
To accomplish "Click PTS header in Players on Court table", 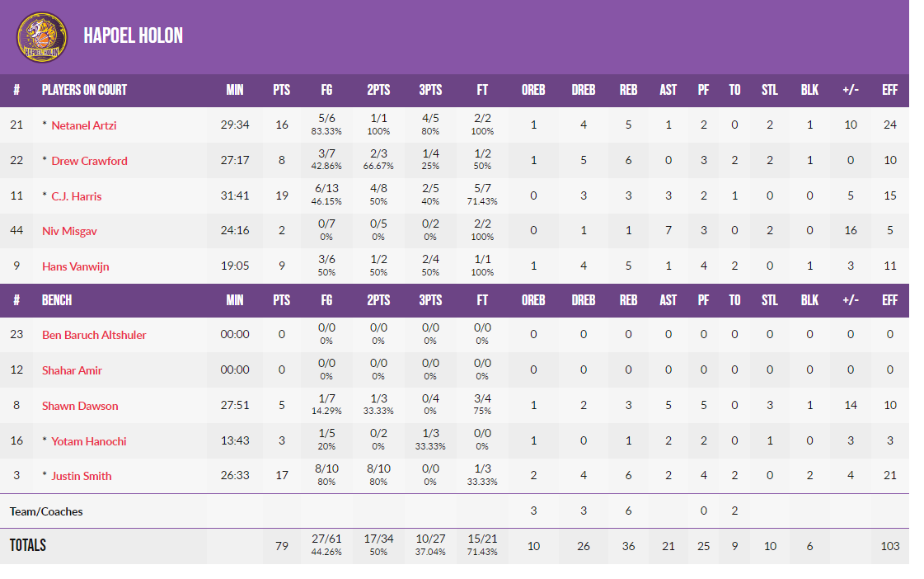I will tap(282, 90).
